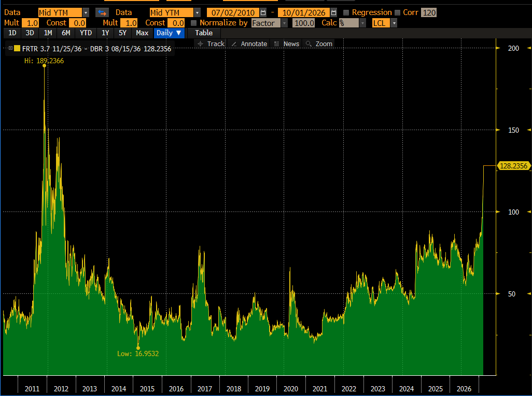Click the Track crosshair icon
532x396 pixels.
pos(200,44)
